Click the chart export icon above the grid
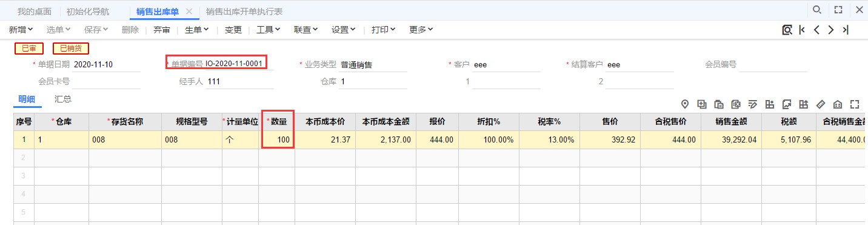This screenshot has height=225, width=868. (787, 104)
